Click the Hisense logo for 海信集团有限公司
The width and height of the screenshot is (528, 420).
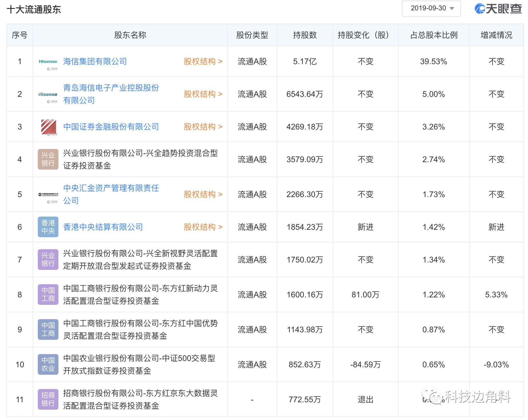point(48,62)
